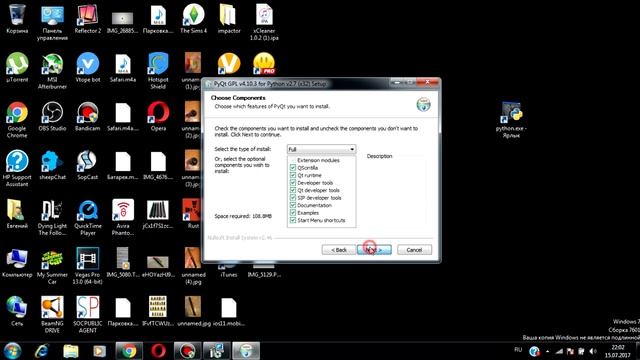Screen dimensions: 640x360
Task: Open the impactor folder
Action: pyautogui.click(x=229, y=19)
